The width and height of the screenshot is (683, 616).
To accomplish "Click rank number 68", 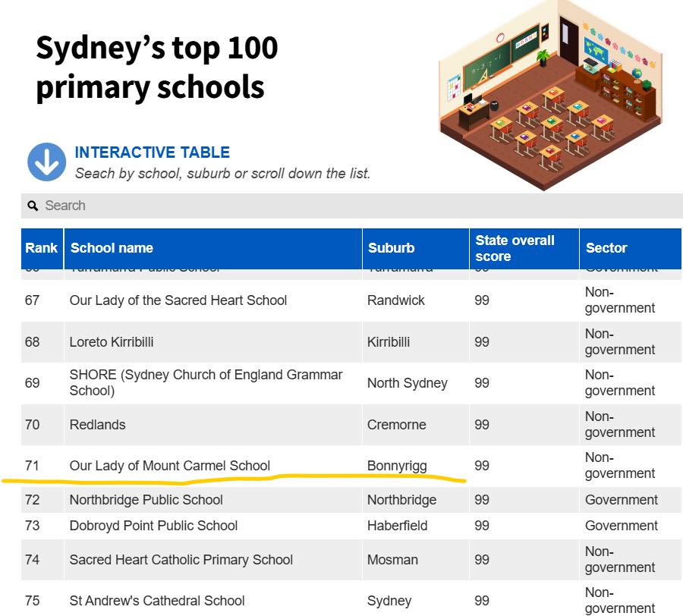I will coord(32,342).
